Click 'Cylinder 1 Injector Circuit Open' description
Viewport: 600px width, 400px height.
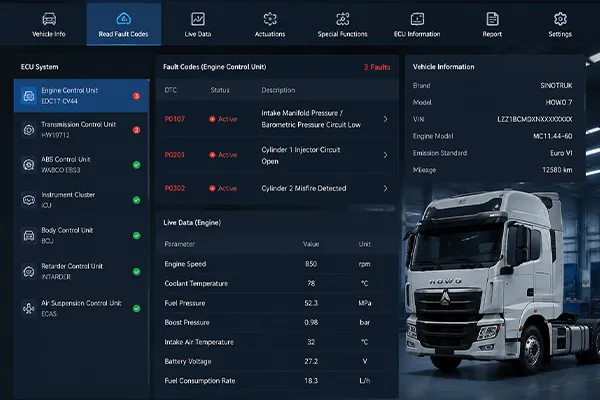(x=301, y=155)
